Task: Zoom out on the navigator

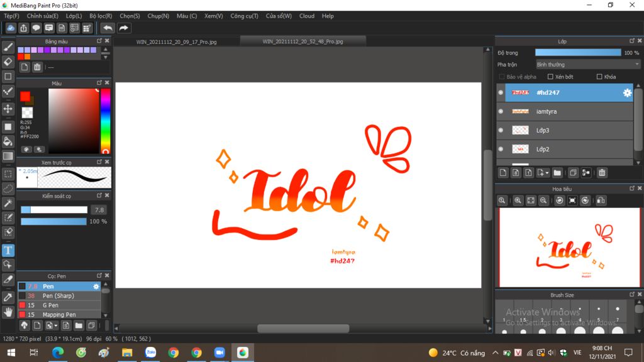Action: click(x=543, y=200)
